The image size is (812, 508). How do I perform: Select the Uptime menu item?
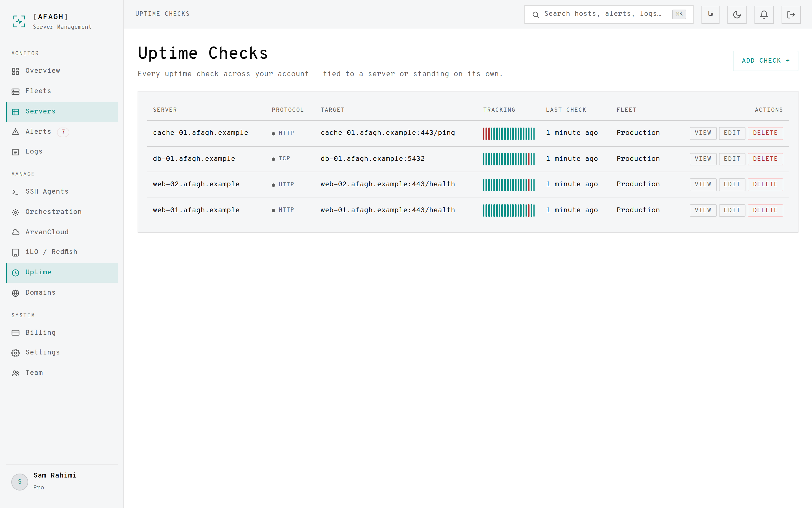coord(62,272)
